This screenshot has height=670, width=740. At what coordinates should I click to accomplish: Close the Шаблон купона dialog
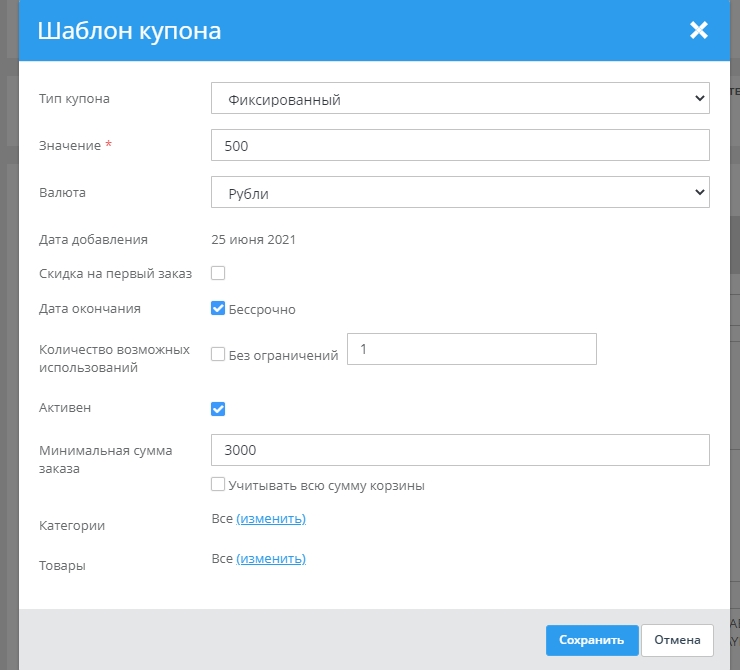point(699,31)
